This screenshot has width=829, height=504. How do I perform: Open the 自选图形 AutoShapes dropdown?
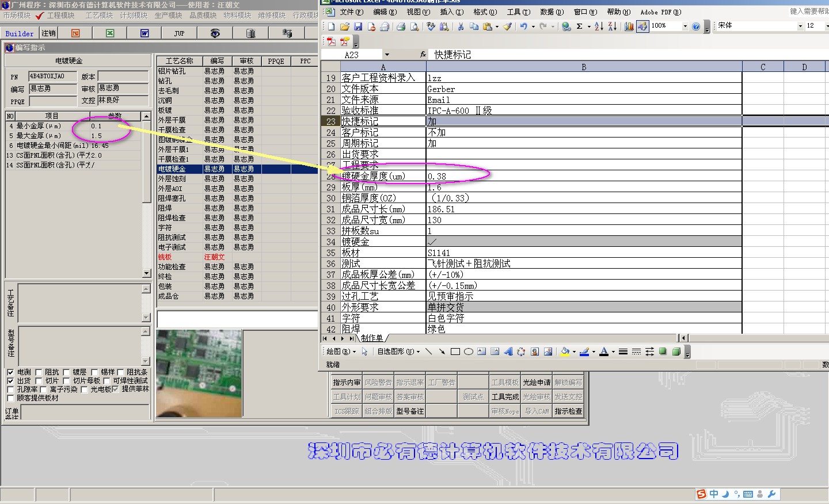coord(398,352)
